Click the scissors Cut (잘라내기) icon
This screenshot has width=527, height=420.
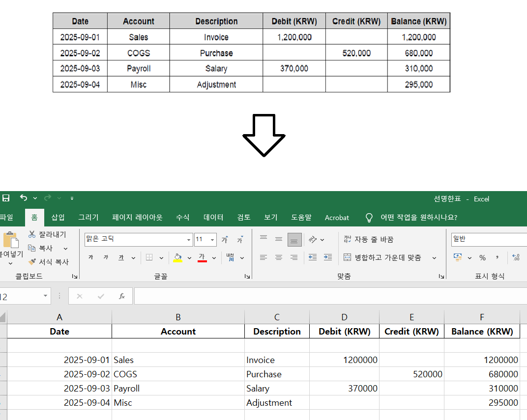[x=32, y=235]
